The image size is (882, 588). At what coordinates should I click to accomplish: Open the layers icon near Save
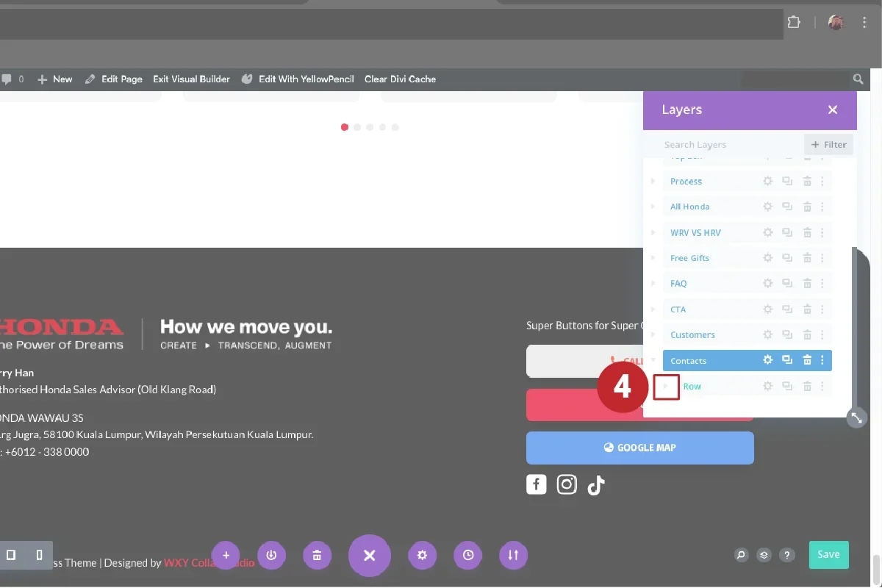[764, 555]
